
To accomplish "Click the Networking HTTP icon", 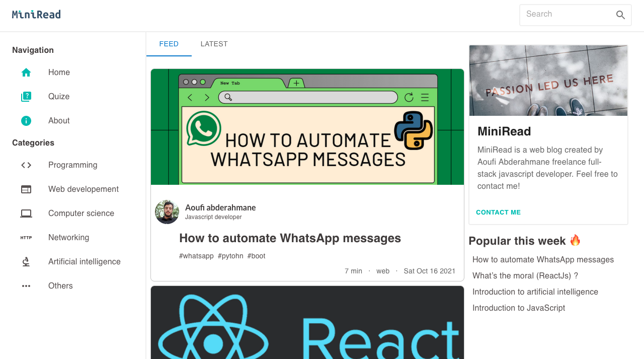I will pyautogui.click(x=26, y=238).
